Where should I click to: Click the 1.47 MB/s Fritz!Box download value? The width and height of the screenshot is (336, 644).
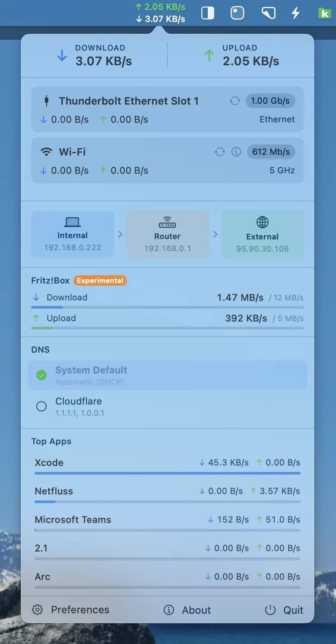240,297
